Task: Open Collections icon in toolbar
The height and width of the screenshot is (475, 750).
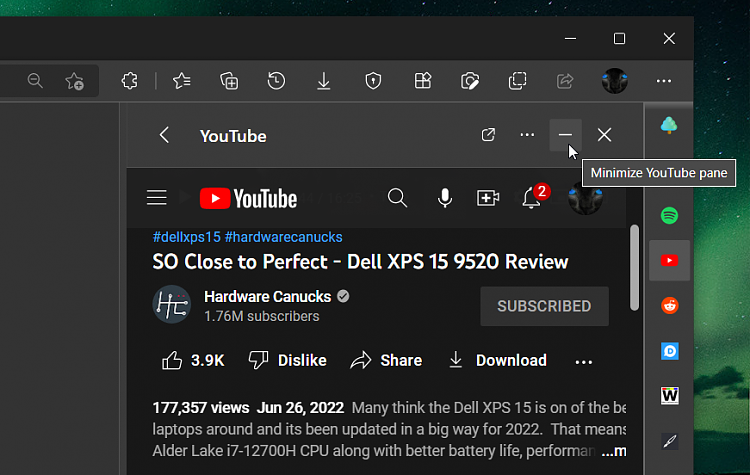Action: [229, 81]
